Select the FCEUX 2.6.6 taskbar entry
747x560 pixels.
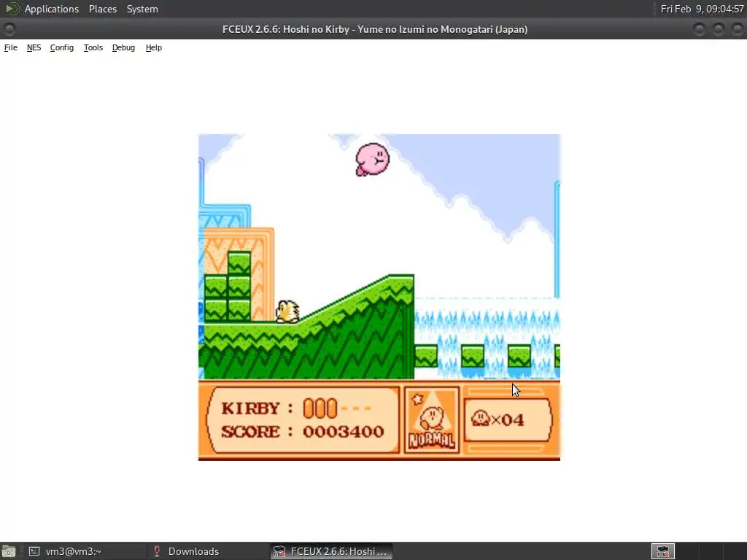point(332,551)
